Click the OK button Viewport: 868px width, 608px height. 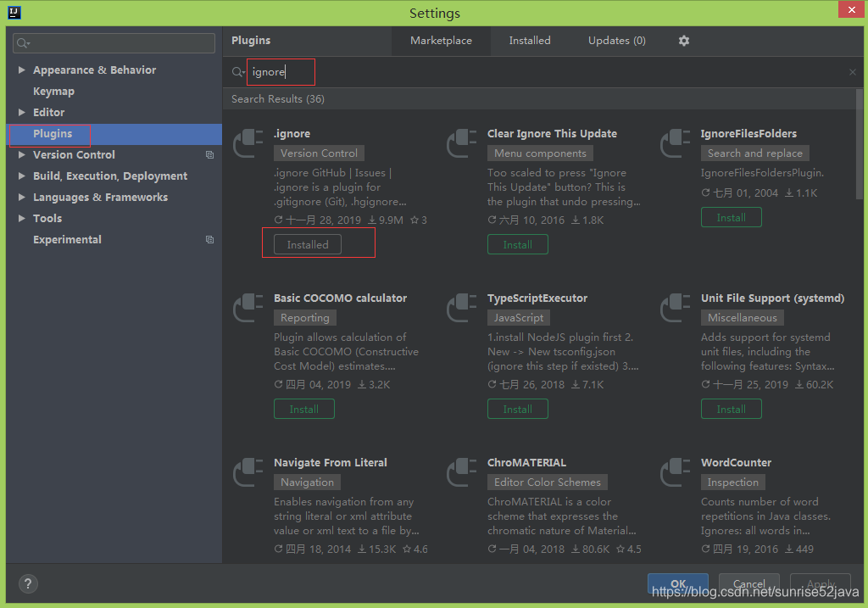(678, 583)
